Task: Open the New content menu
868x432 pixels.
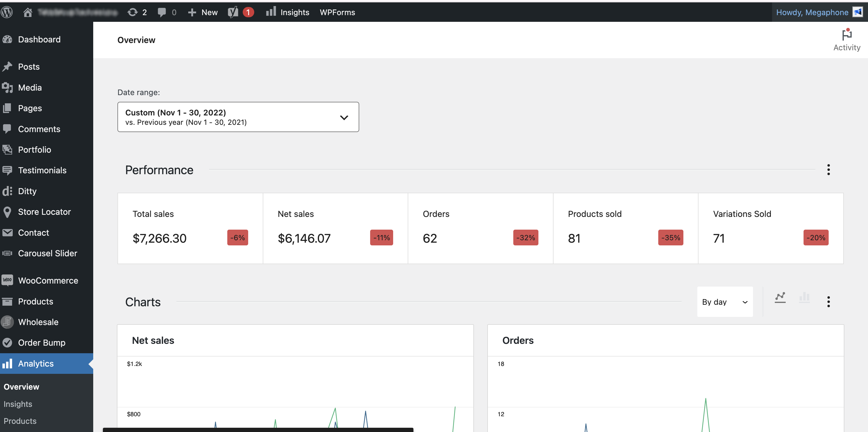Action: (203, 12)
